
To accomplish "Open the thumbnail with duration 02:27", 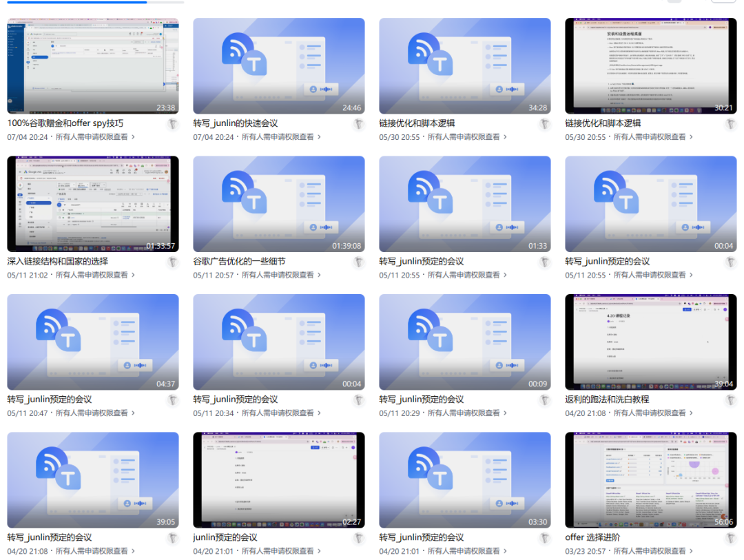I will (x=279, y=480).
